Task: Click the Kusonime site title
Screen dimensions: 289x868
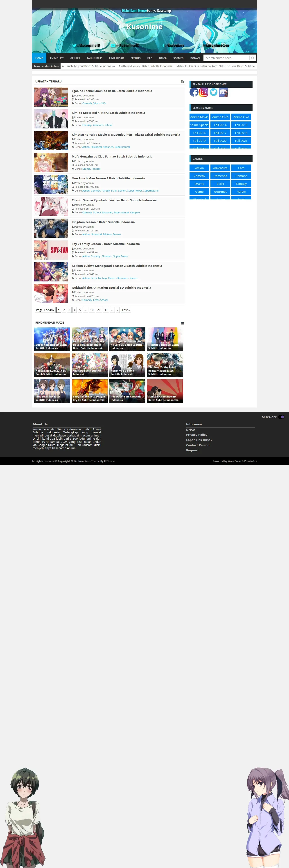Action: click(x=144, y=27)
